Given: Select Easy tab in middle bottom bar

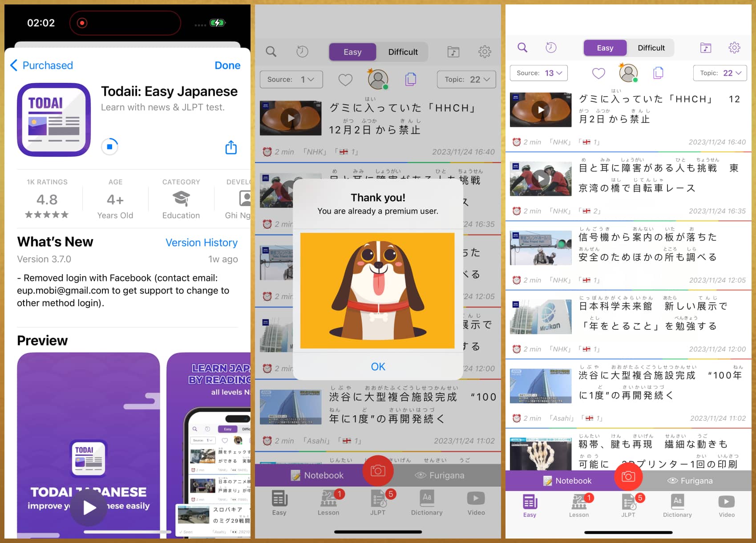Looking at the screenshot, I should pos(279,503).
